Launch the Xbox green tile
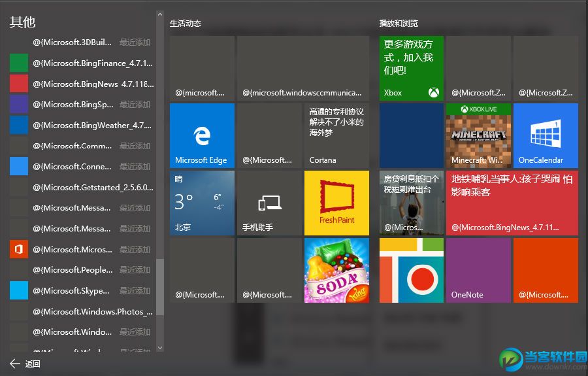 click(x=412, y=68)
